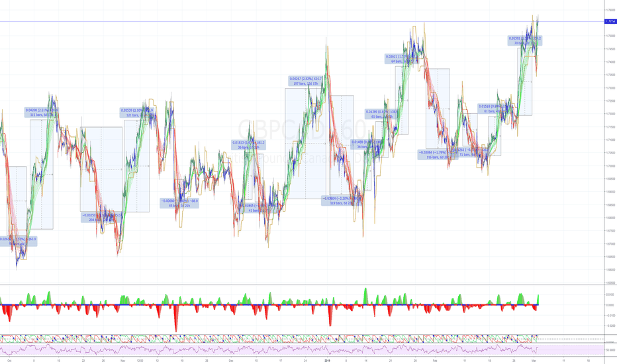Click the 12:00 label on time axis

click(140, 361)
